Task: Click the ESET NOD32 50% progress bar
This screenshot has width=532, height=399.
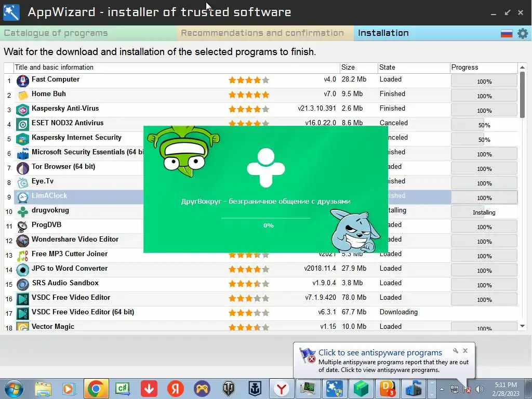Action: [x=484, y=125]
